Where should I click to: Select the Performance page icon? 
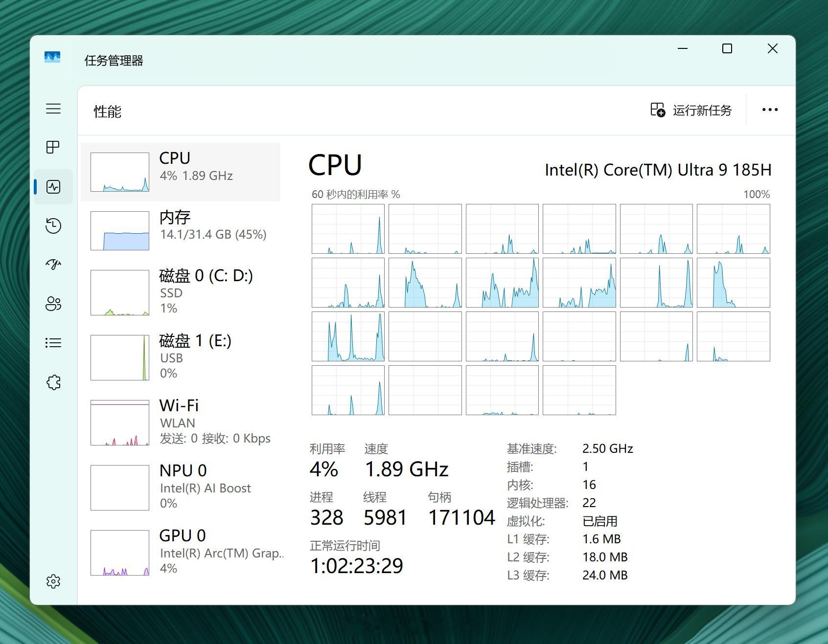(53, 186)
